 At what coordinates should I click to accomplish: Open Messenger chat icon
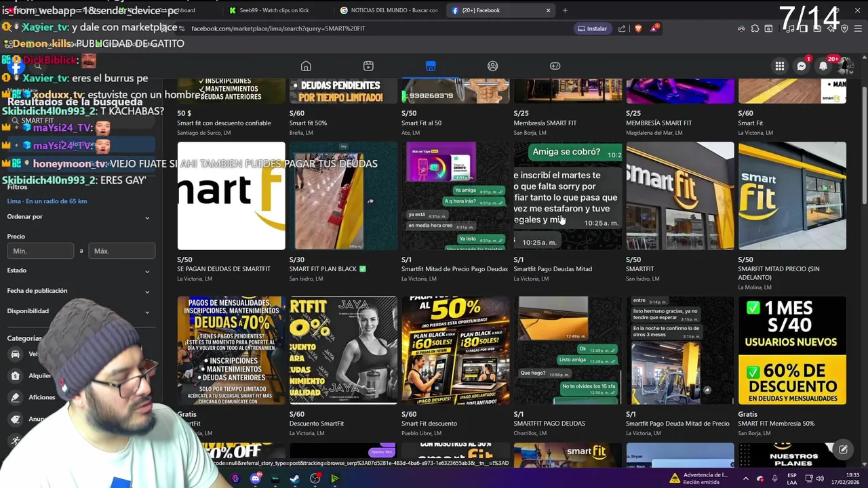(x=802, y=66)
